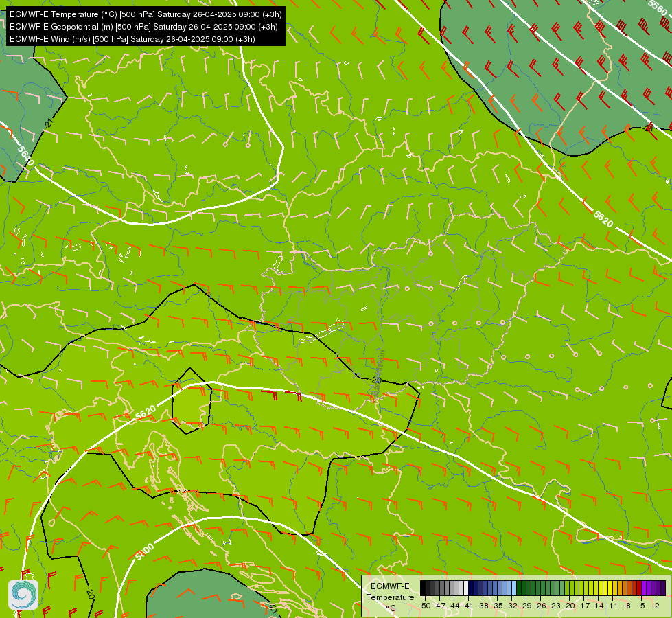The height and width of the screenshot is (618, 672).
Task: Pick the black swatch at the colorbar's cold end
Action: 423,588
